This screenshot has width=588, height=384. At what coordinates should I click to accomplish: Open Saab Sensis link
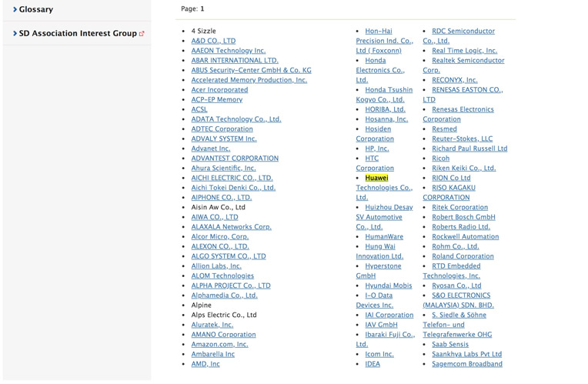450,344
